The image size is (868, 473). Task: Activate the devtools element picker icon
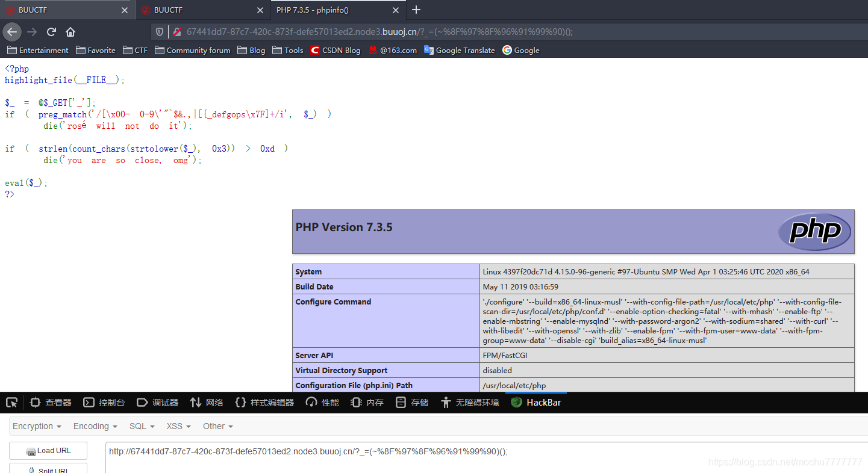[11, 402]
